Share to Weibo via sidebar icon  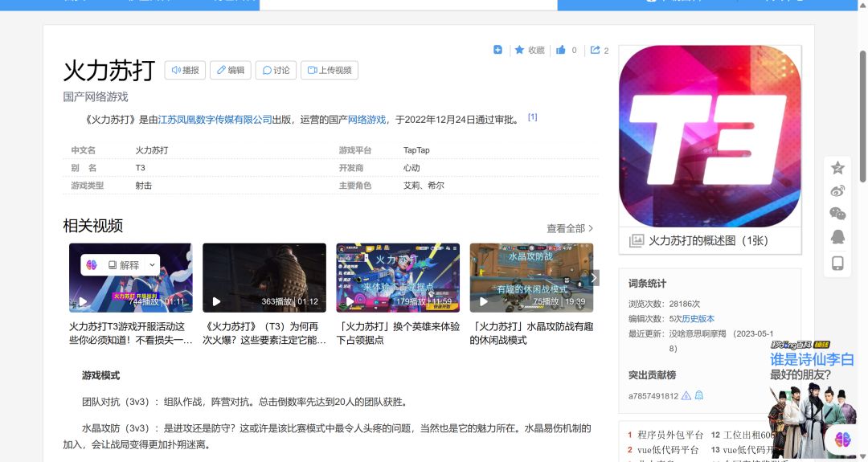[837, 191]
